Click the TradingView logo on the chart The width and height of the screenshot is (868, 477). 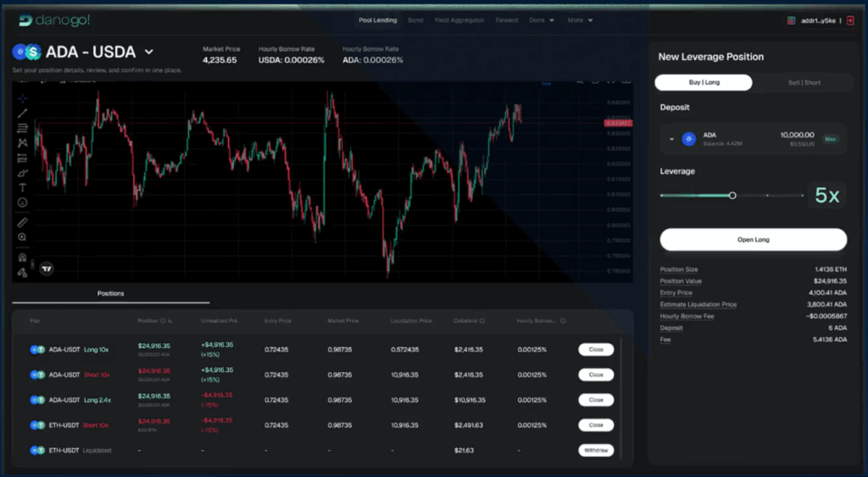pos(47,269)
